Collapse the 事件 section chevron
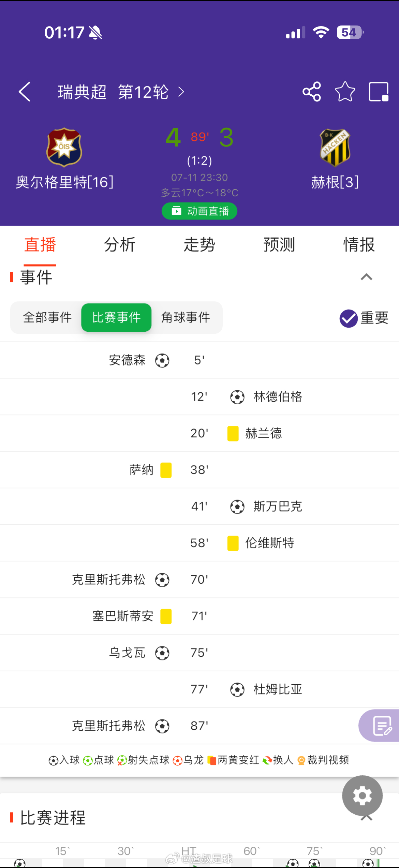399x868 pixels. (366, 277)
